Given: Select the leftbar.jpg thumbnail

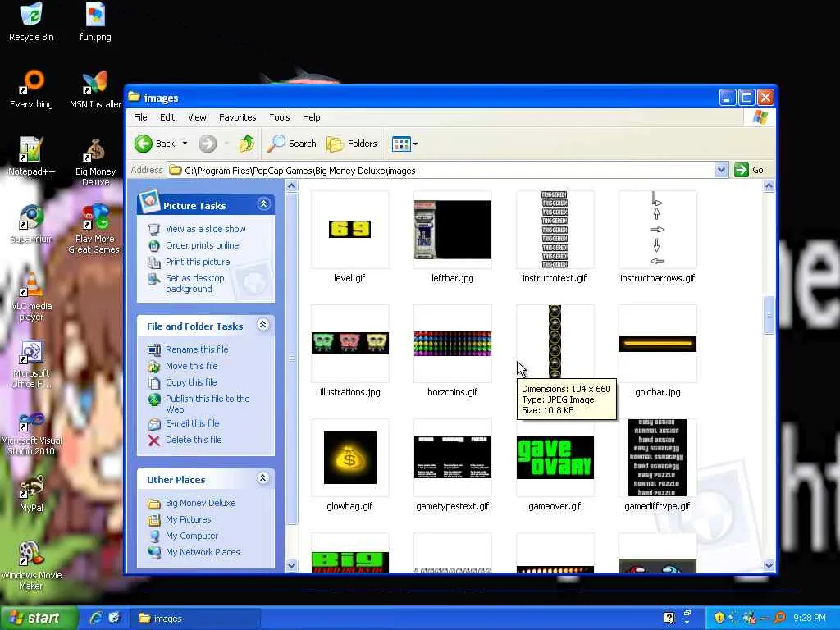Looking at the screenshot, I should click(453, 230).
